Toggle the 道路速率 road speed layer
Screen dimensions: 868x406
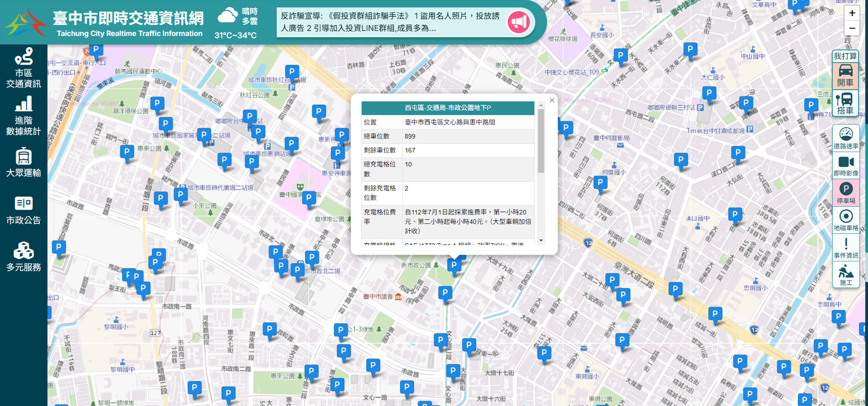[x=846, y=138]
